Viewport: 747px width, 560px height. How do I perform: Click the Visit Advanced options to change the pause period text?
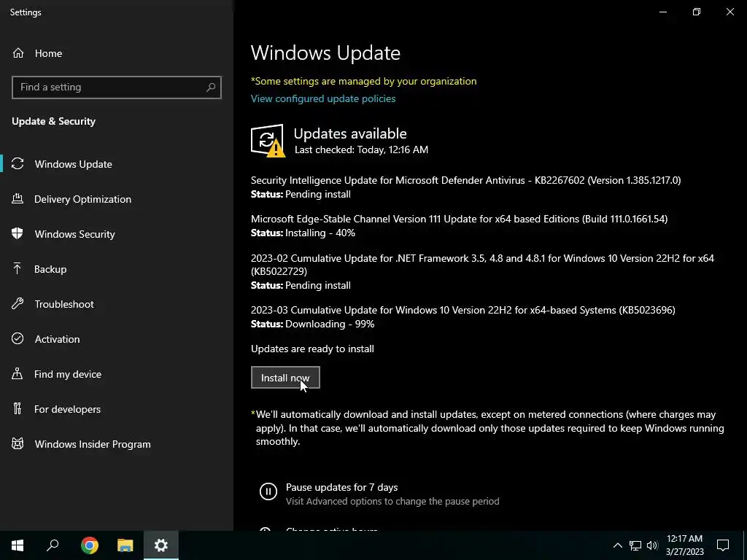(x=392, y=502)
